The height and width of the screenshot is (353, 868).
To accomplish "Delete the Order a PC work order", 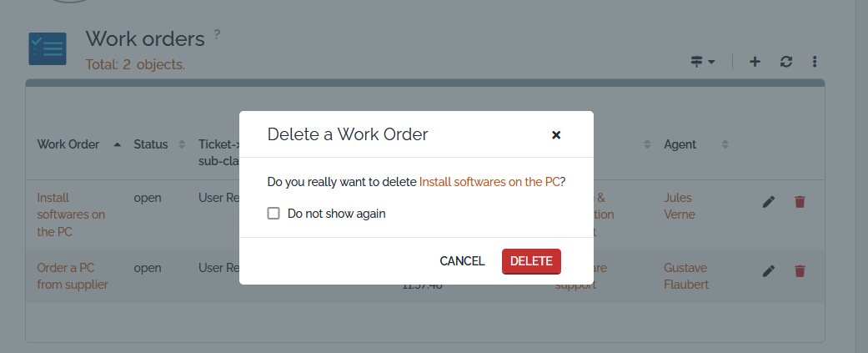I will pyautogui.click(x=800, y=270).
